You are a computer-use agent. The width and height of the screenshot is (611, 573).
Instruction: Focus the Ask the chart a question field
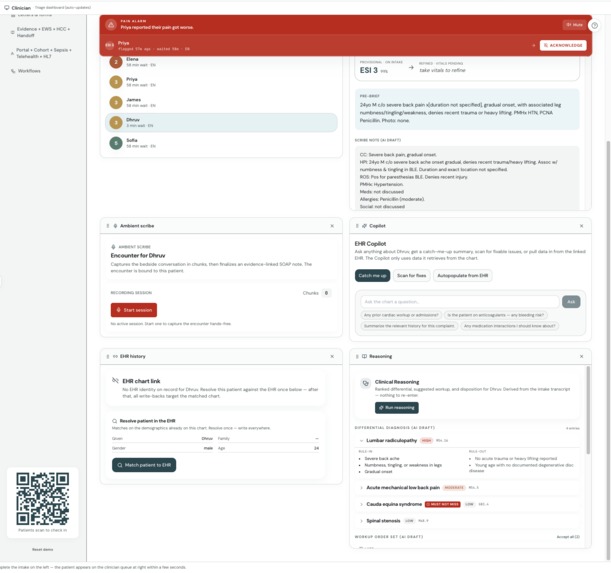pos(460,302)
